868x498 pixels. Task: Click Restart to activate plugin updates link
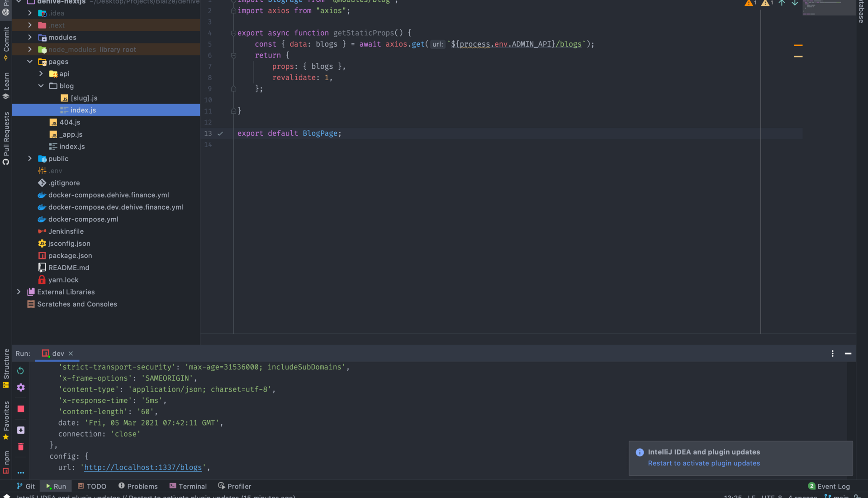pos(704,463)
